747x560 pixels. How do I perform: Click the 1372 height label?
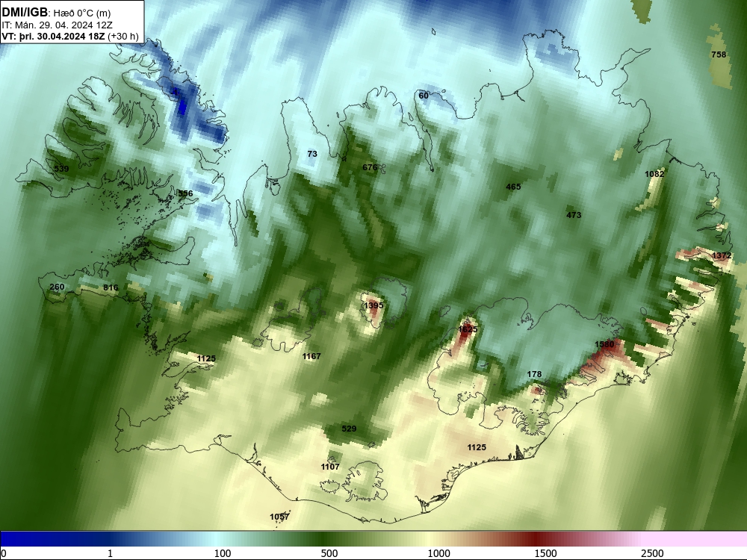tap(722, 255)
